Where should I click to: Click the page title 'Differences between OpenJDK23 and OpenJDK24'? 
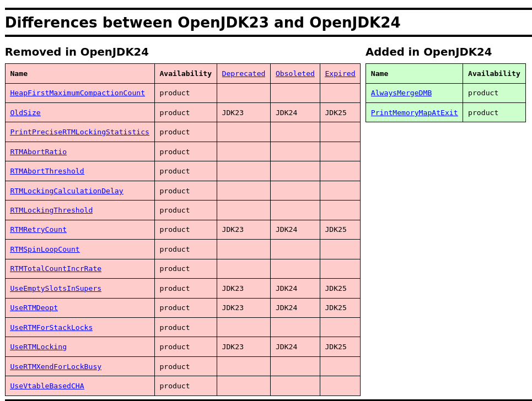[202, 23]
